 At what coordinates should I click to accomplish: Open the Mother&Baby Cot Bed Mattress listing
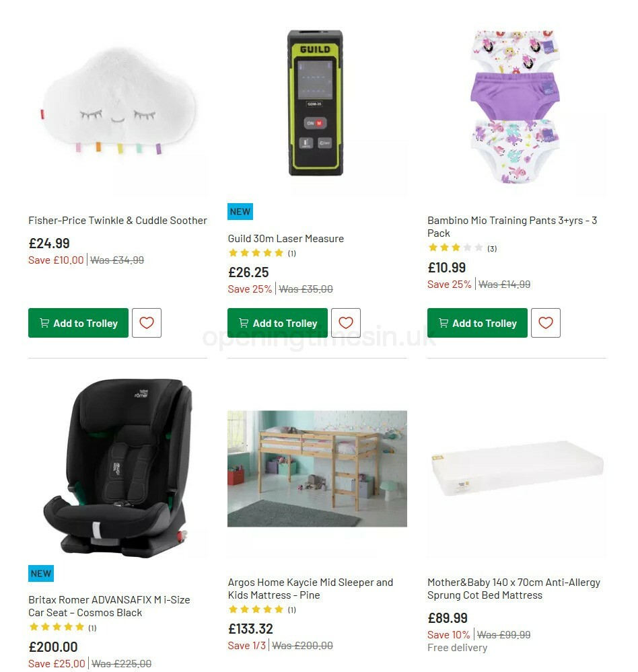514,589
